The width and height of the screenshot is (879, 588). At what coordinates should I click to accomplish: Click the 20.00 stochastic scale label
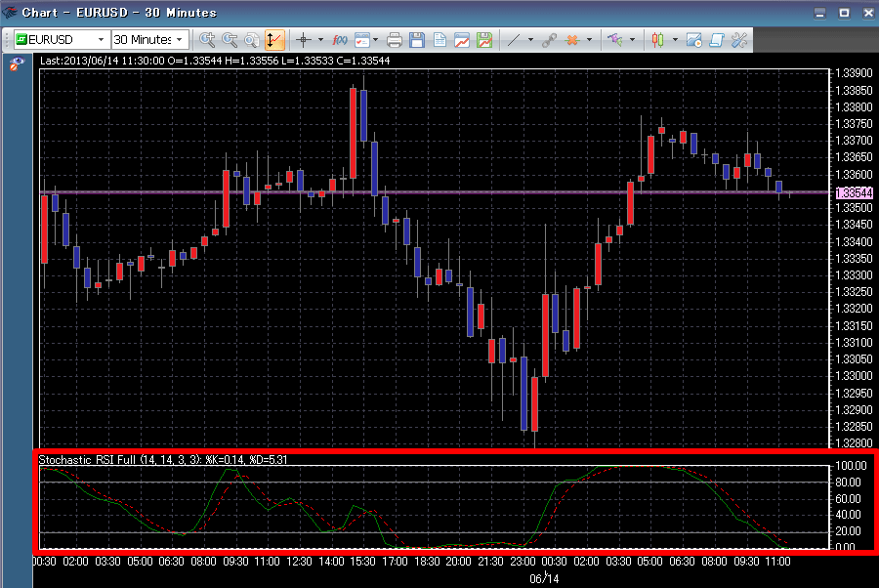(x=848, y=530)
